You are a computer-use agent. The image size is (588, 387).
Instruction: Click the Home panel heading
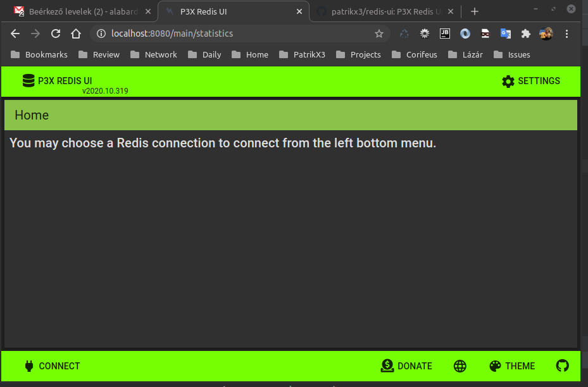click(32, 115)
